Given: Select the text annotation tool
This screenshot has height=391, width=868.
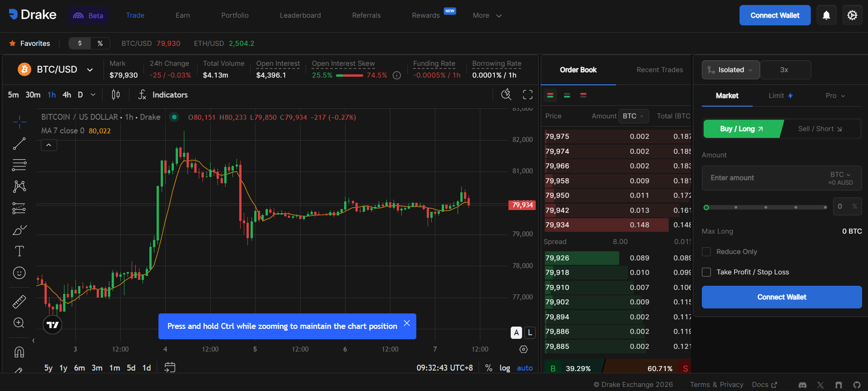Looking at the screenshot, I should pyautogui.click(x=19, y=251).
